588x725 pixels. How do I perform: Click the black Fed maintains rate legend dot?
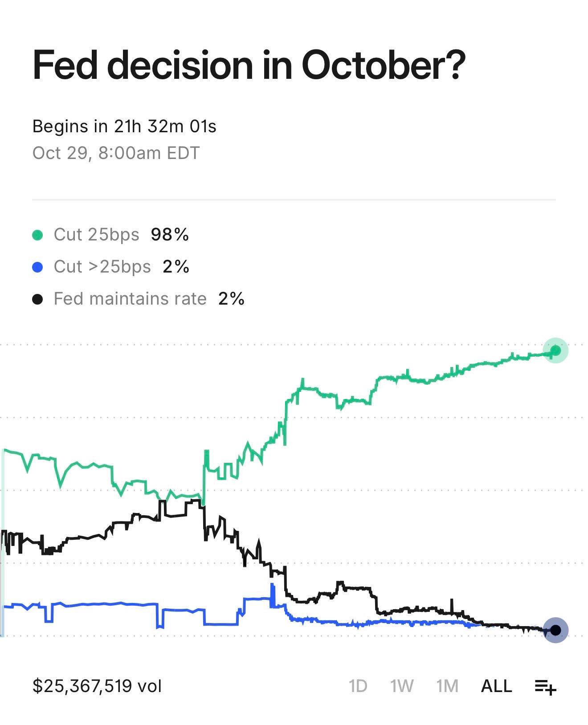coord(38,299)
